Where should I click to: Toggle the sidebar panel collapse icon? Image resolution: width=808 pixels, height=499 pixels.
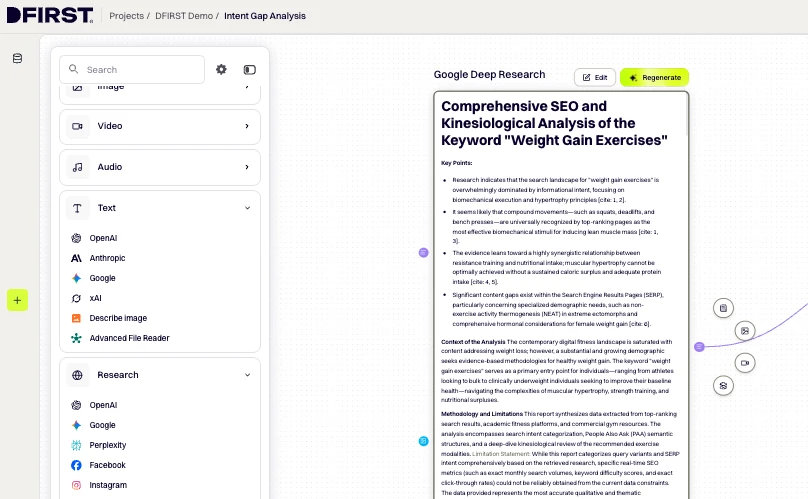[249, 70]
